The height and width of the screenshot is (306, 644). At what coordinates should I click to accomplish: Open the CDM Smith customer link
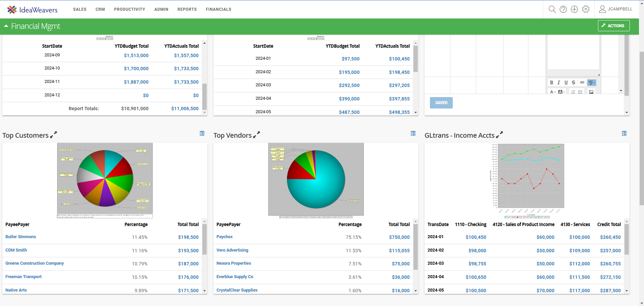pos(16,250)
